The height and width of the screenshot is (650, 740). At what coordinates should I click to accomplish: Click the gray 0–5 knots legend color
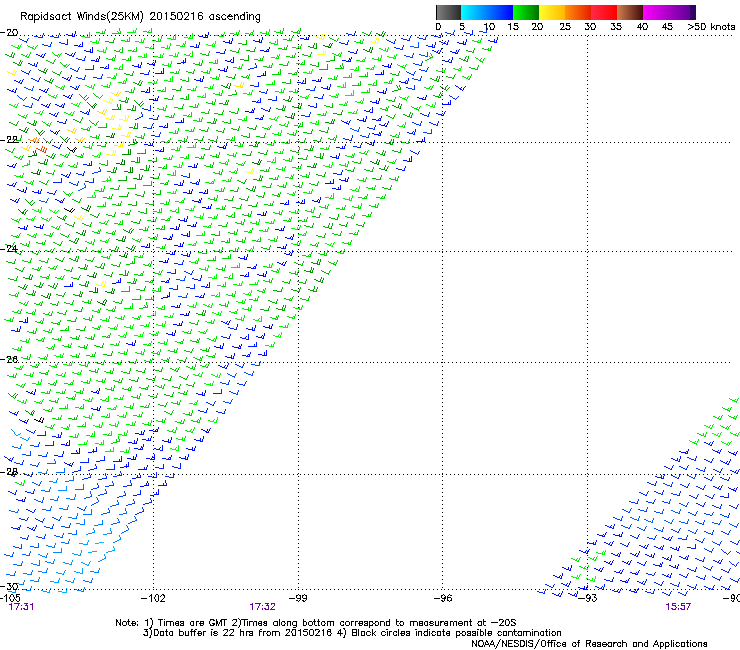[448, 12]
